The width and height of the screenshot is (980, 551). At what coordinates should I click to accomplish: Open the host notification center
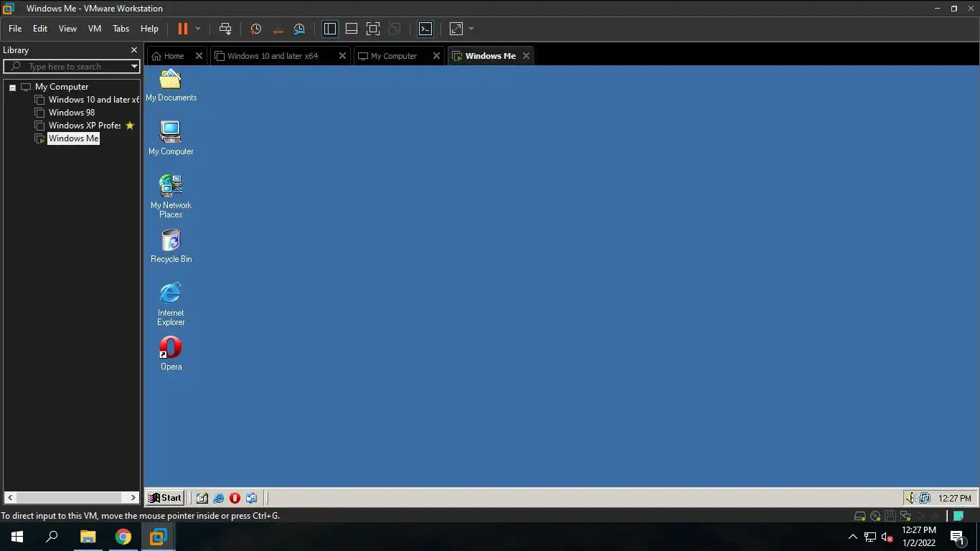(x=957, y=537)
